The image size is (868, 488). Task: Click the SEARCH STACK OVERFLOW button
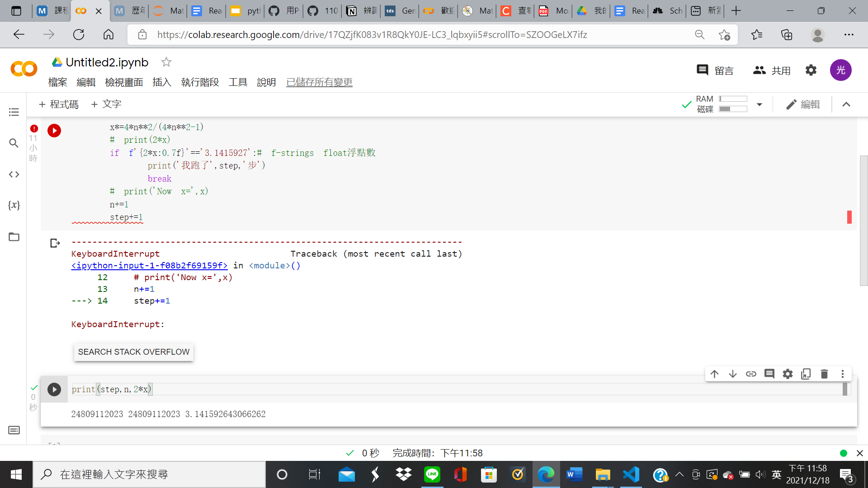133,352
